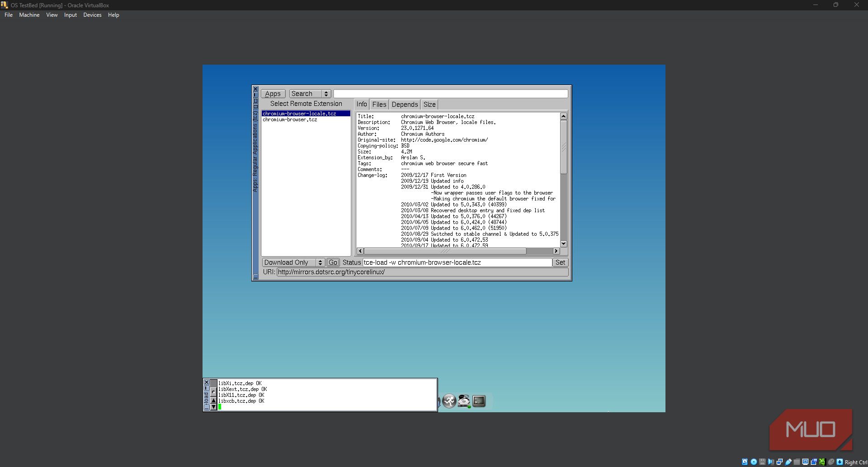Viewport: 868px width, 467px height.
Task: Click the hard disk status icon in VirtualBox status bar
Action: click(745, 462)
